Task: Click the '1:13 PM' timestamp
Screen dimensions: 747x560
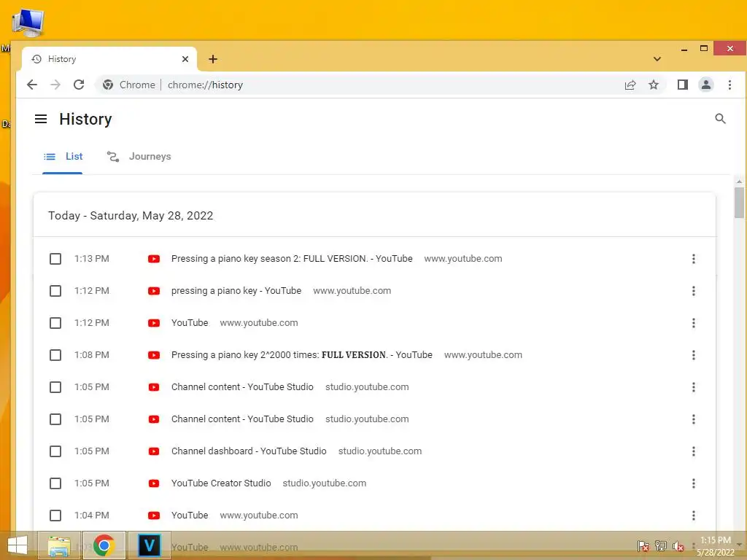Action: pos(91,259)
